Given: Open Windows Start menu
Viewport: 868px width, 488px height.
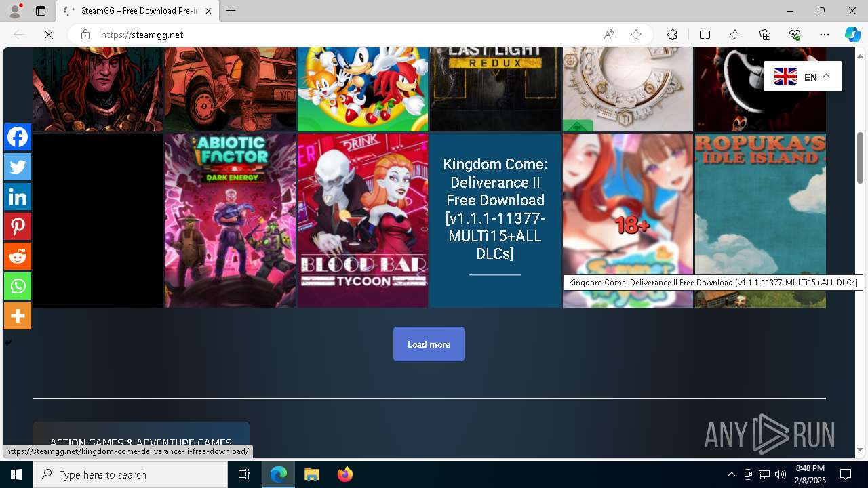Looking at the screenshot, I should pyautogui.click(x=16, y=474).
